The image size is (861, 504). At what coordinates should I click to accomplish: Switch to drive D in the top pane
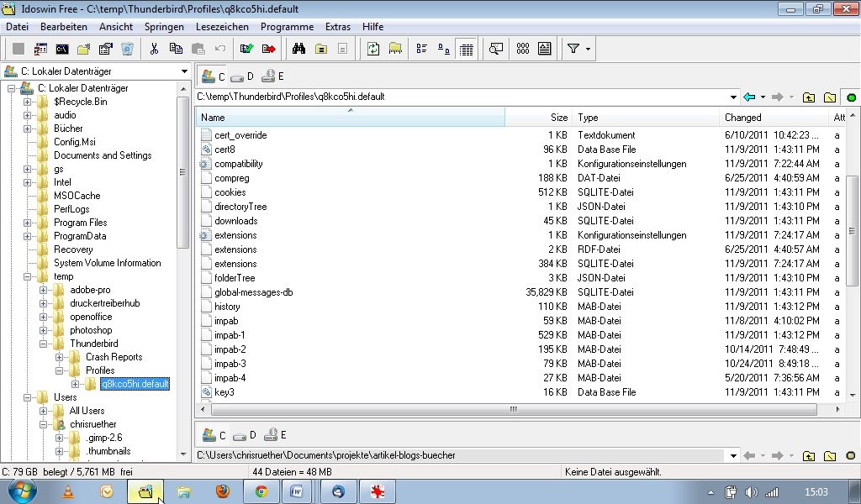[243, 76]
